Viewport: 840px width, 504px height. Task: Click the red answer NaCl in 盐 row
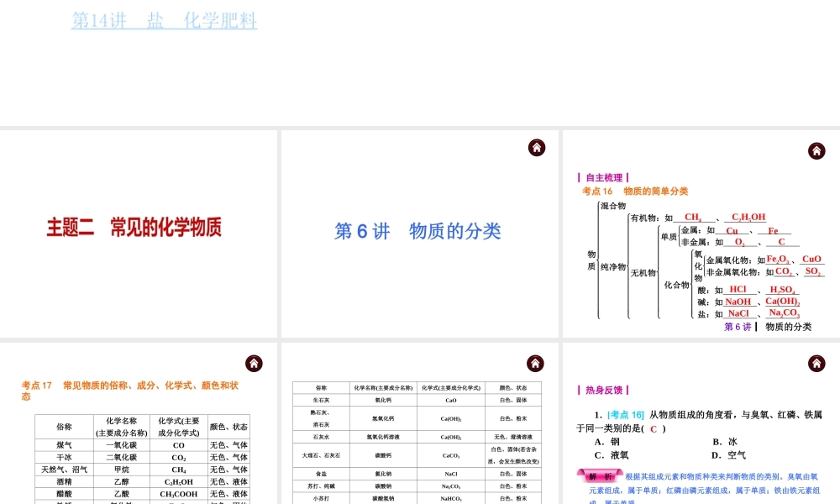(x=738, y=313)
